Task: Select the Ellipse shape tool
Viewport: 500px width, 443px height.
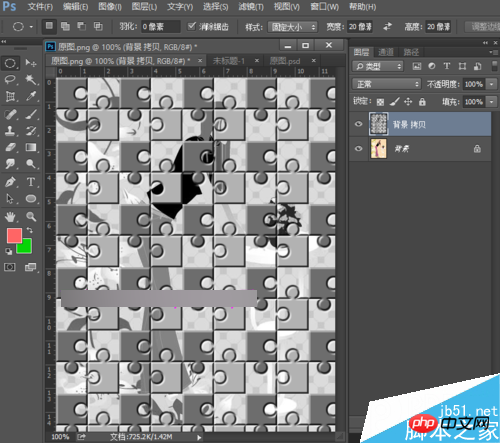Action: point(31,199)
